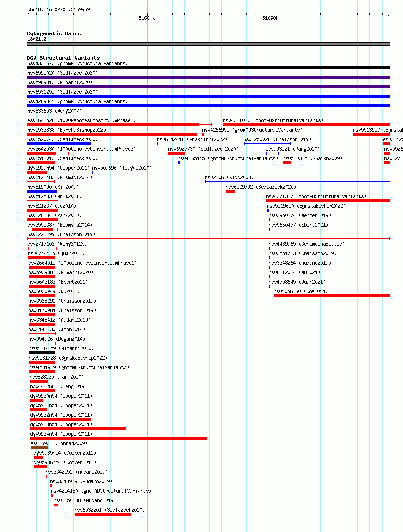Viewport: 403px width, 532px height.
Task: Click nsv4266955 gnomADStructuralVariants label
Action: [252, 130]
